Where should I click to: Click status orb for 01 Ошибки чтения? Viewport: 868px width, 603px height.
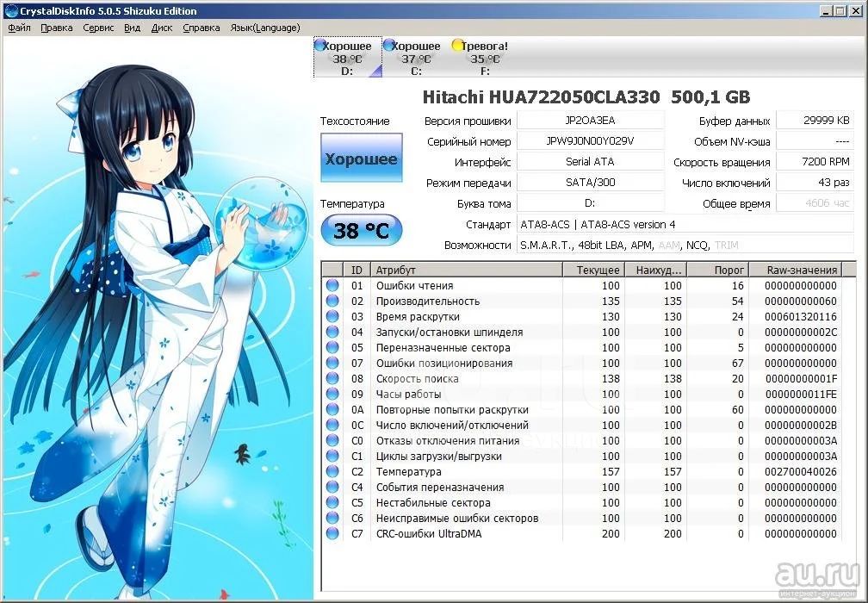point(332,285)
